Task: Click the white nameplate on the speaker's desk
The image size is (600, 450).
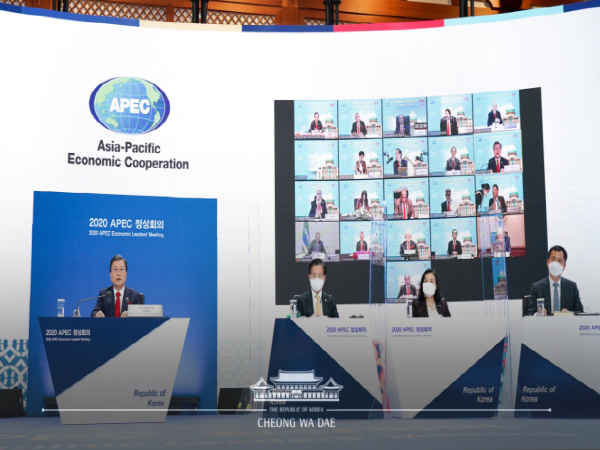Action: click(x=145, y=310)
